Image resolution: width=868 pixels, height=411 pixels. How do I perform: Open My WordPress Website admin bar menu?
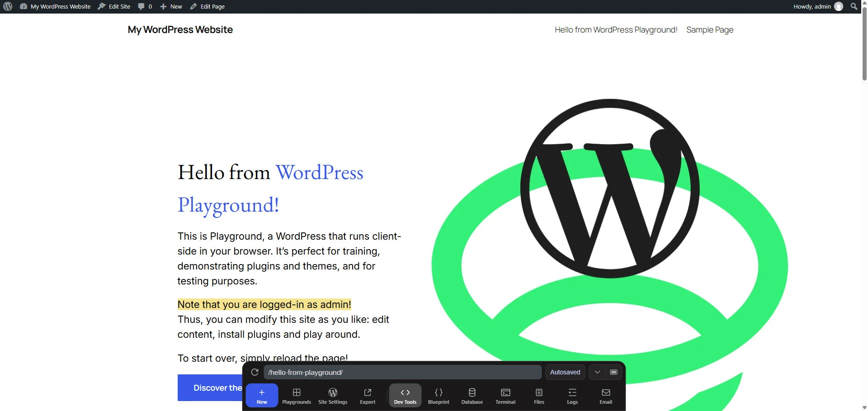(55, 6)
